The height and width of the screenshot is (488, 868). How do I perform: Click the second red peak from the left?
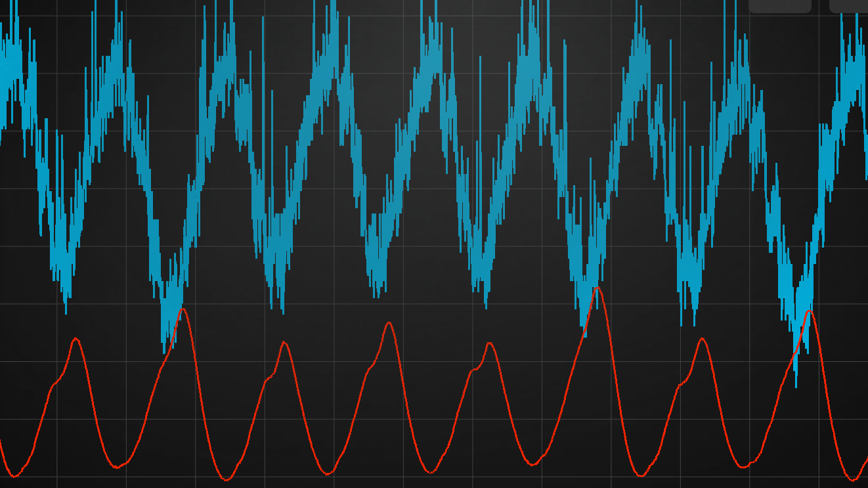(x=183, y=309)
